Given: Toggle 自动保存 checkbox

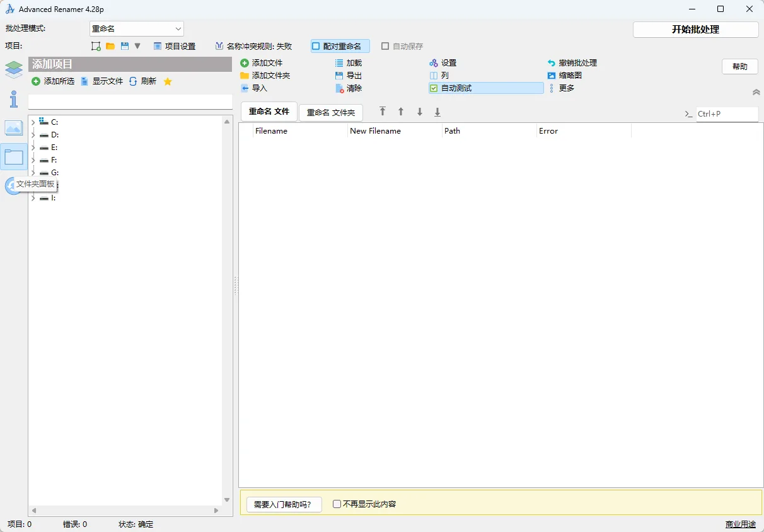Looking at the screenshot, I should tap(402, 46).
